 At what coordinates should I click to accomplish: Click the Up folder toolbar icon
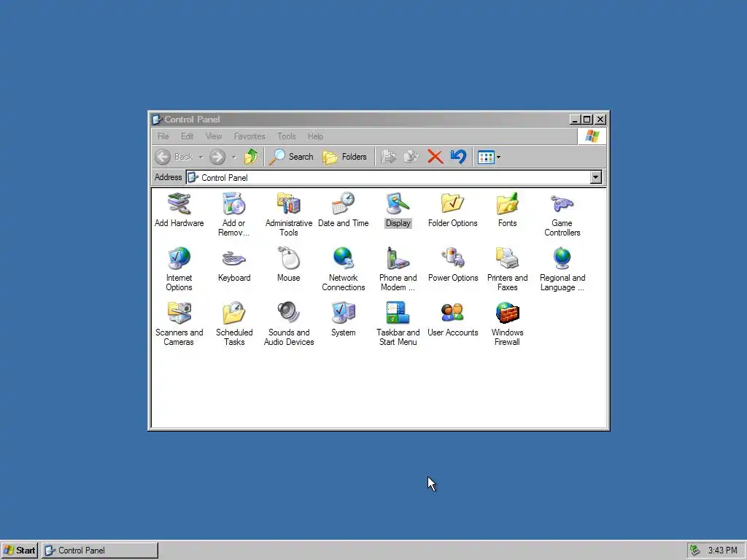[251, 157]
